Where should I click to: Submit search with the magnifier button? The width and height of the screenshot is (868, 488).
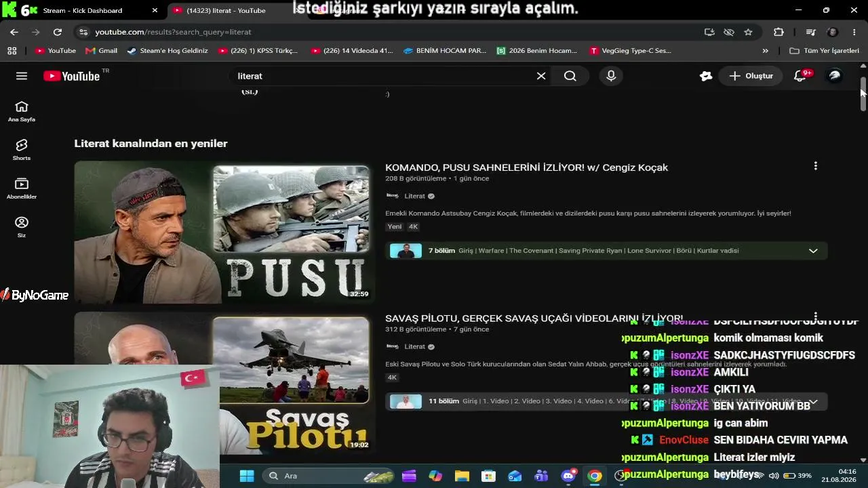click(x=570, y=76)
